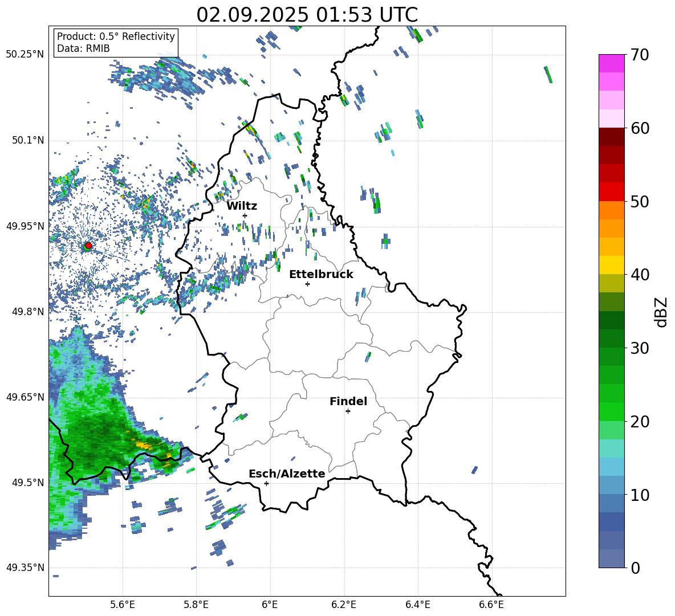Click the 6.4°E longitude label
The height and width of the screenshot is (616, 675).
[417, 605]
